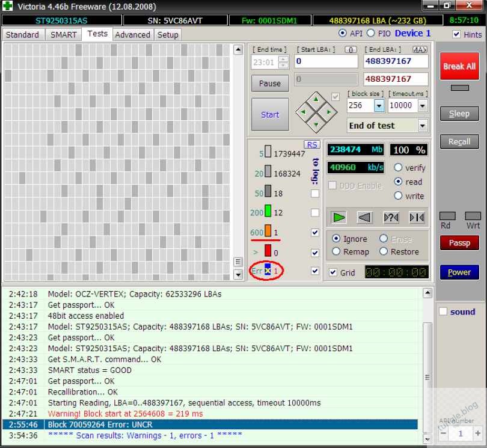Click the red over-600 ms block swatch
The image size is (487, 448).
[268, 250]
